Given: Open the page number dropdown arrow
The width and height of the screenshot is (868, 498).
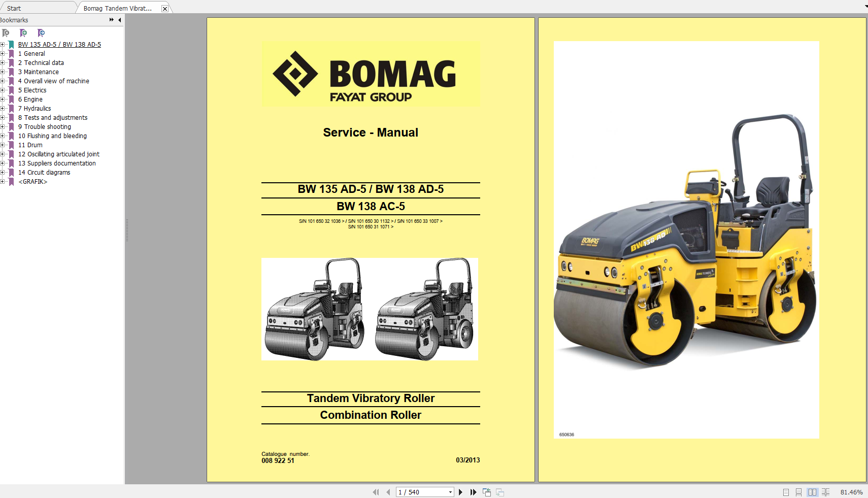Looking at the screenshot, I should 450,492.
